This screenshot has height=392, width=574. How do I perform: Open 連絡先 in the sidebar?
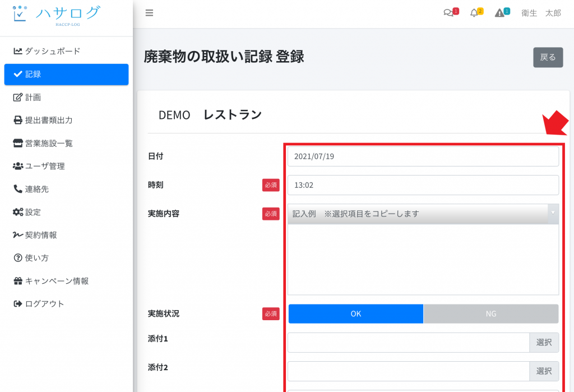point(66,189)
